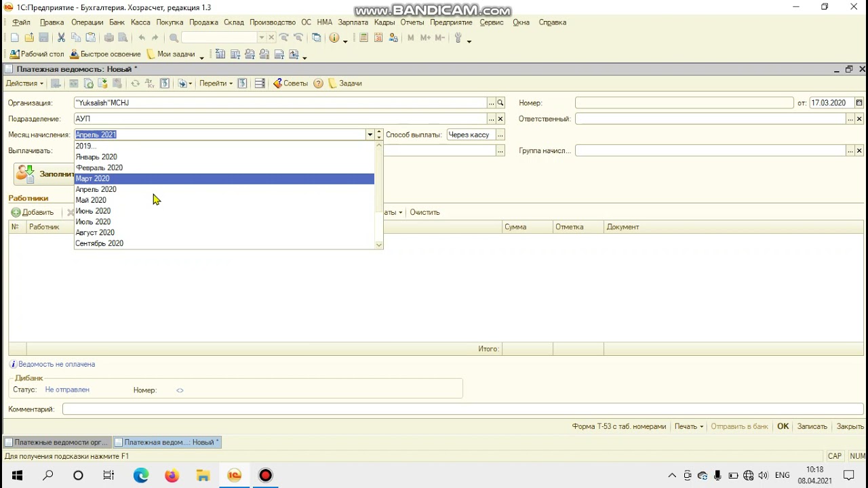This screenshot has height=488, width=868.
Task: Clear Подразделение with the X button
Action: [x=500, y=119]
